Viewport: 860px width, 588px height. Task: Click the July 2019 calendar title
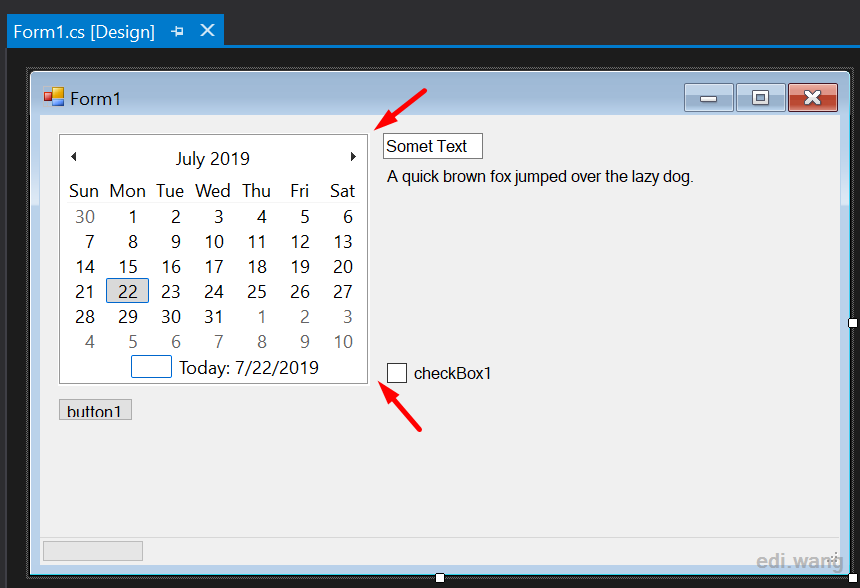point(213,159)
